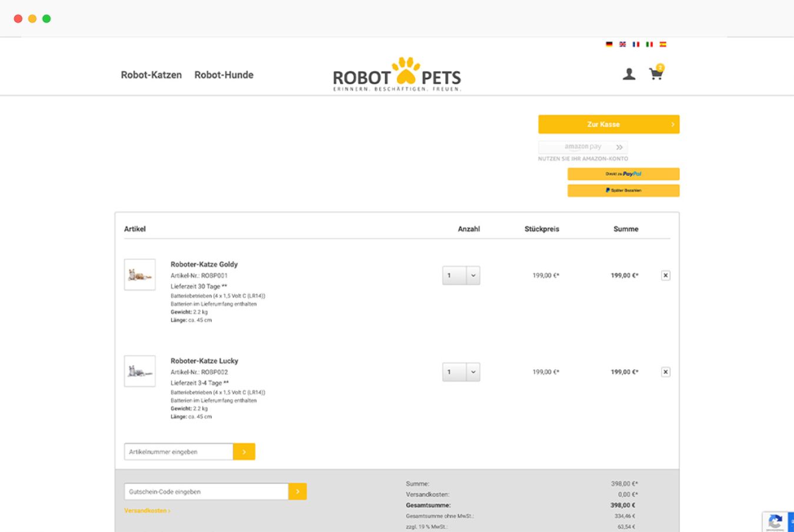Image resolution: width=794 pixels, height=532 pixels.
Task: Remove Roboter-Katze Lucky from cart
Action: coord(665,372)
